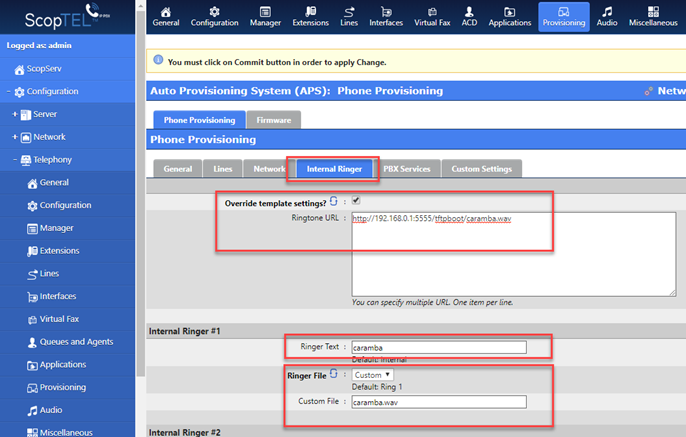This screenshot has width=686, height=437.
Task: Open Extensions phone icon in top navigation
Action: 311,12
